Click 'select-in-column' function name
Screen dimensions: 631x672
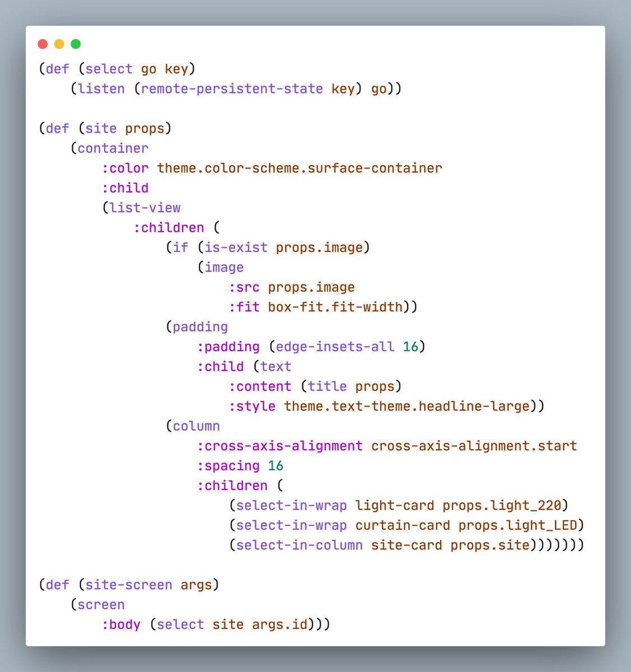click(300, 545)
